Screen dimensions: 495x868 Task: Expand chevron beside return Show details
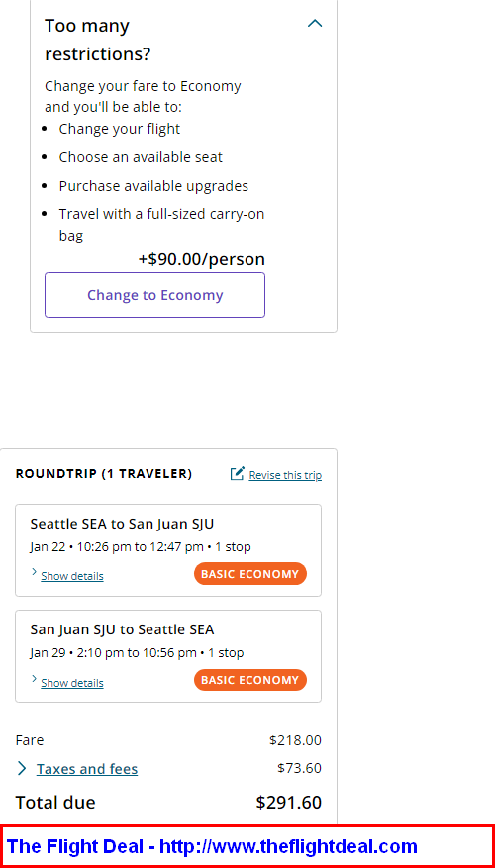[35, 679]
